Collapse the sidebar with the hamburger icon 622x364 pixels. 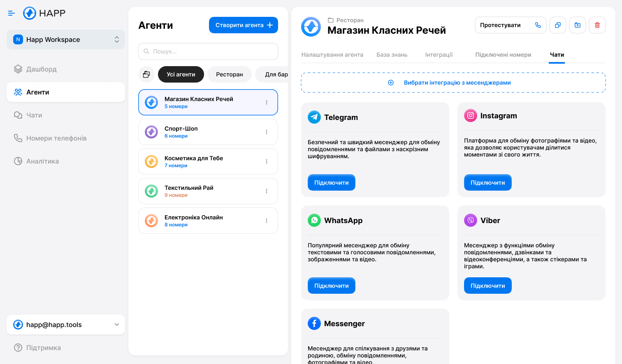11,13
